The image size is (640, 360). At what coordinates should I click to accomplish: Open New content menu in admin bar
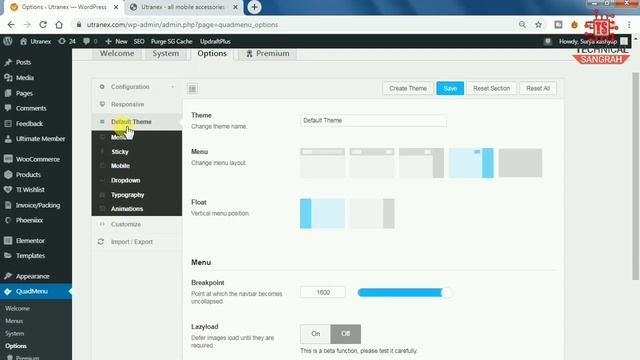(116, 41)
